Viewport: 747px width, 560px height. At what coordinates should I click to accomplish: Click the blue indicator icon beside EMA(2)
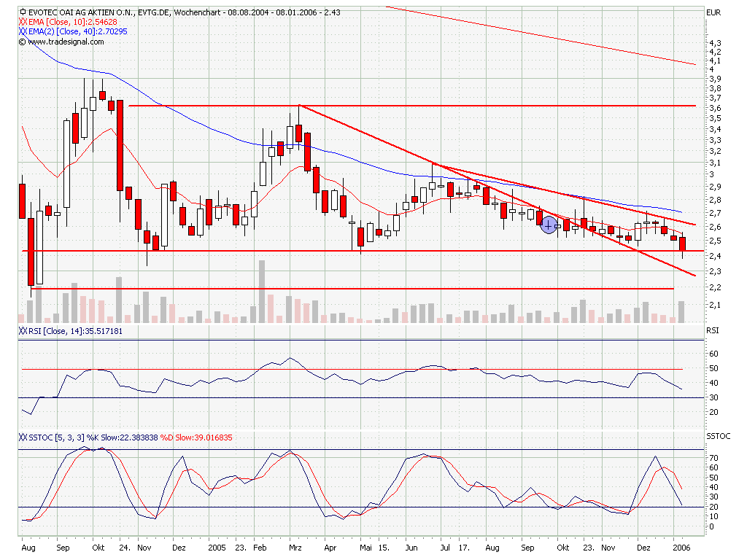[23, 32]
